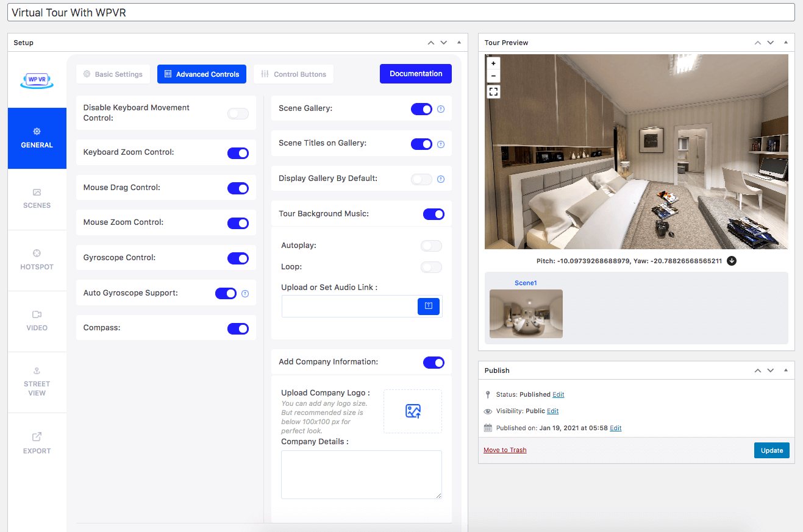Switch to Basic Settings tab
Screen dimensions: 803x532
tap(113, 74)
